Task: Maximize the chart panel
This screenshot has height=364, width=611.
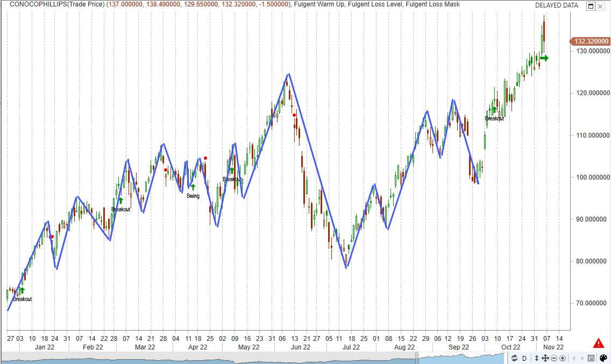Action: 591,6
